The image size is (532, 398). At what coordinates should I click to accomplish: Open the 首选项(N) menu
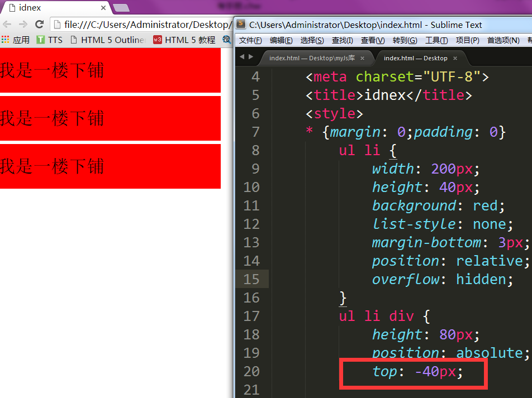[503, 40]
